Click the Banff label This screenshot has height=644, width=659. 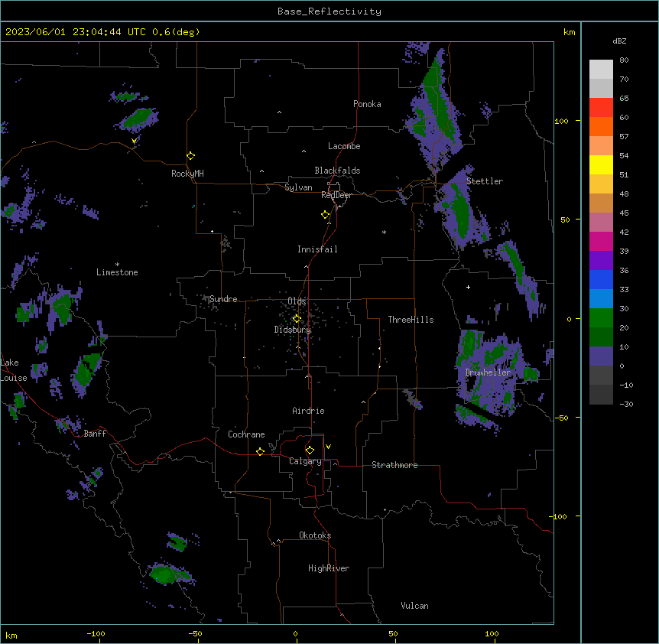(x=95, y=434)
